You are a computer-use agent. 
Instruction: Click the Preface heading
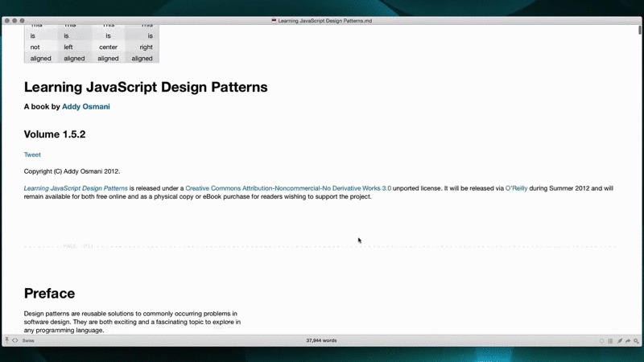coord(49,294)
